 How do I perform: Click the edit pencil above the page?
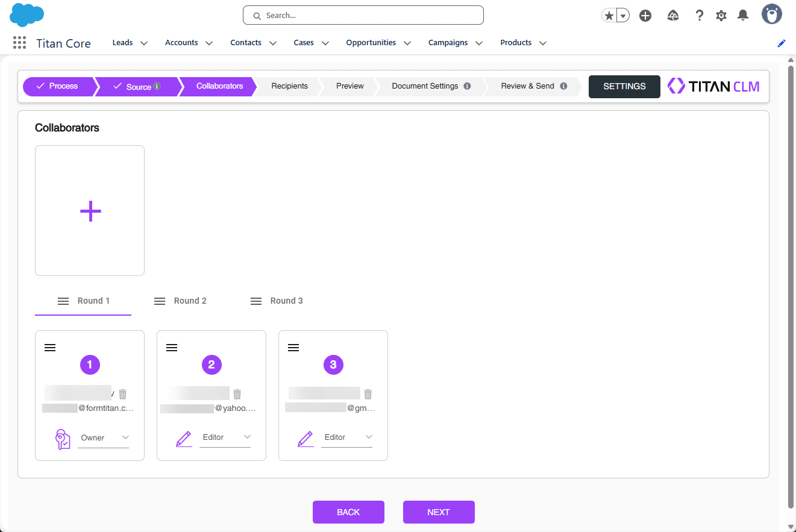pos(781,43)
